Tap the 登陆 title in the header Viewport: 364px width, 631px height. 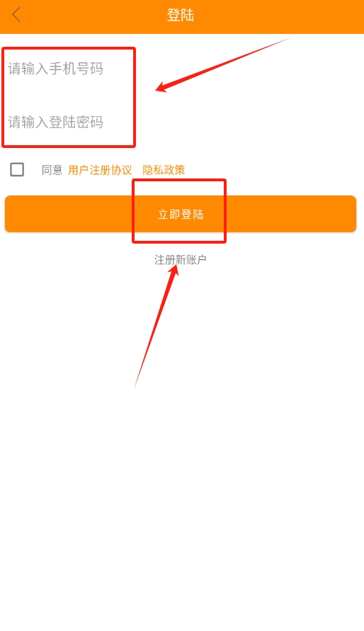coord(181,16)
